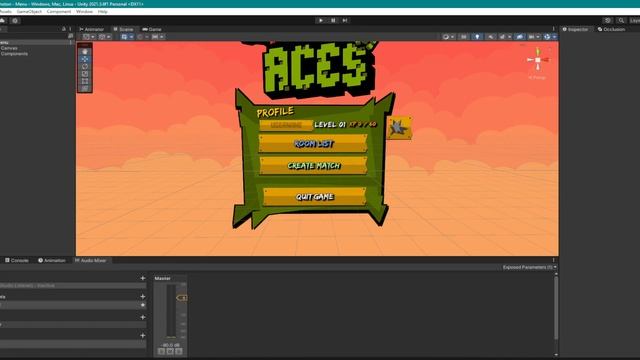Switch to the Occlusion tab
The width and height of the screenshot is (640, 360).
point(611,29)
